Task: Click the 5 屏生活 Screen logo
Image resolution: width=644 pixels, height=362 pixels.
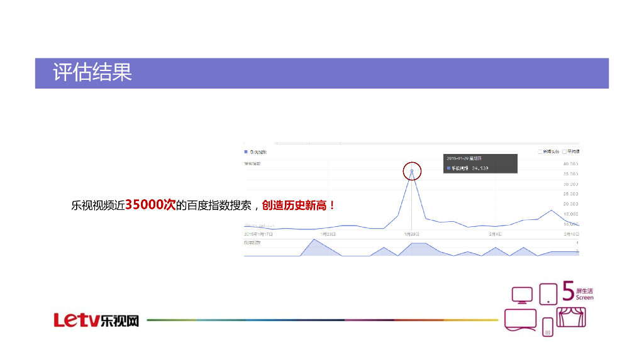Action: (578, 292)
